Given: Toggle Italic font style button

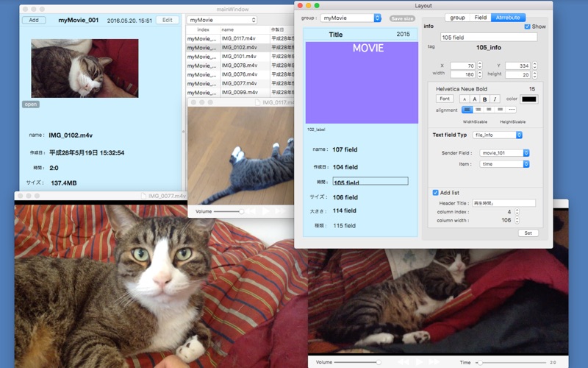Looking at the screenshot, I should point(495,99).
